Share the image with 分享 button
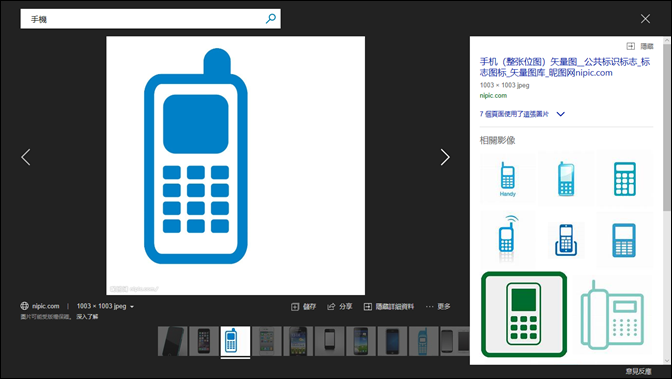 click(339, 307)
